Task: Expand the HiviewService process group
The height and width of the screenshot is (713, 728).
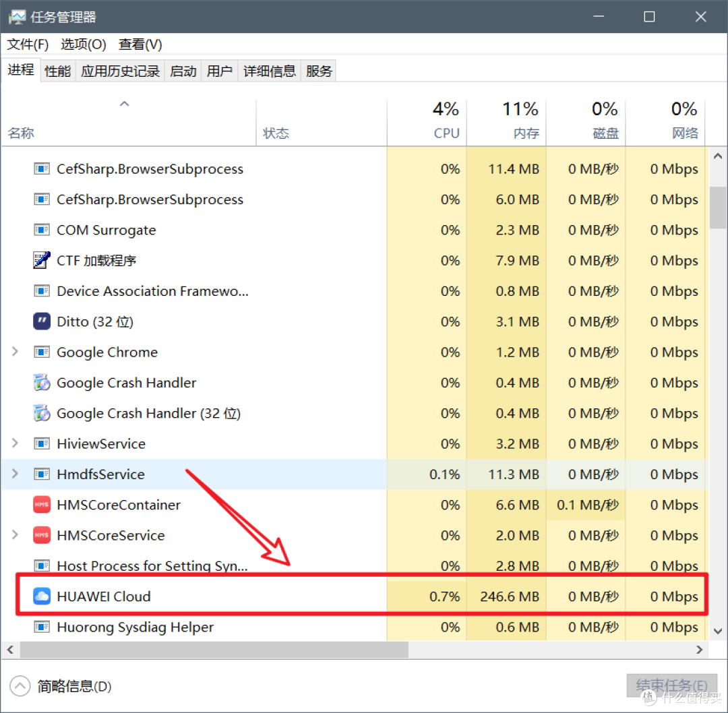Action: (15, 443)
